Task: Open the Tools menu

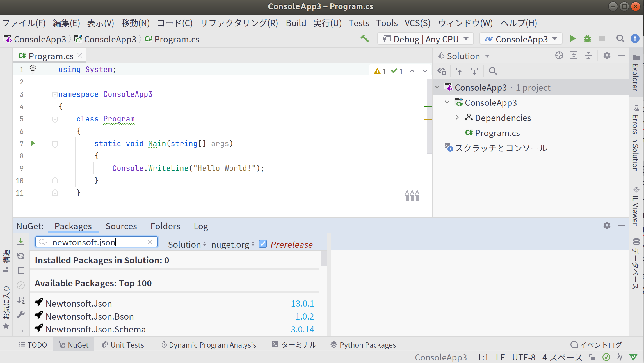Action: (387, 23)
